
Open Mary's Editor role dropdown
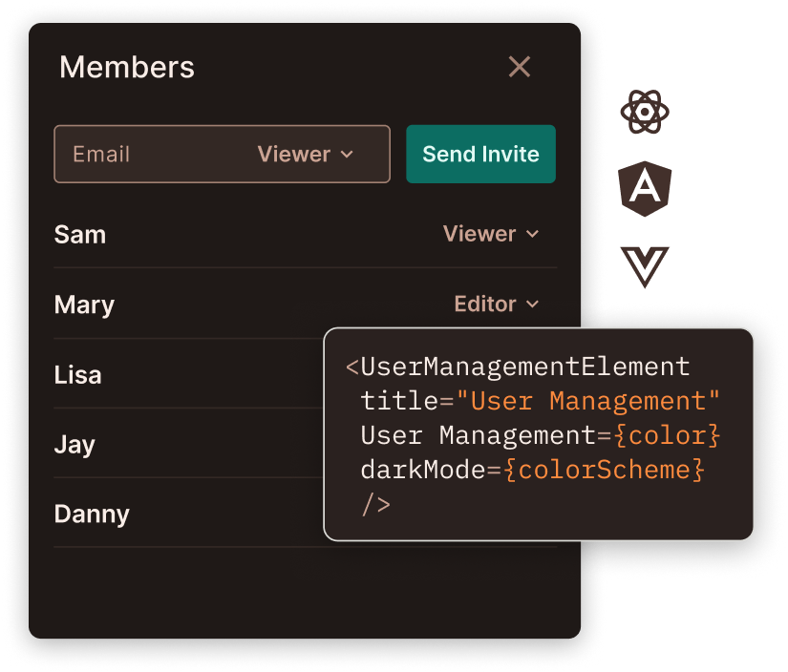tap(497, 304)
